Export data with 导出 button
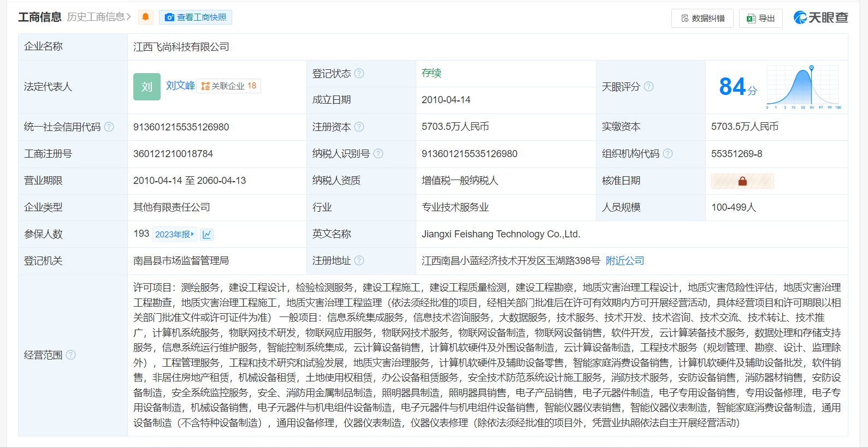 [x=761, y=18]
